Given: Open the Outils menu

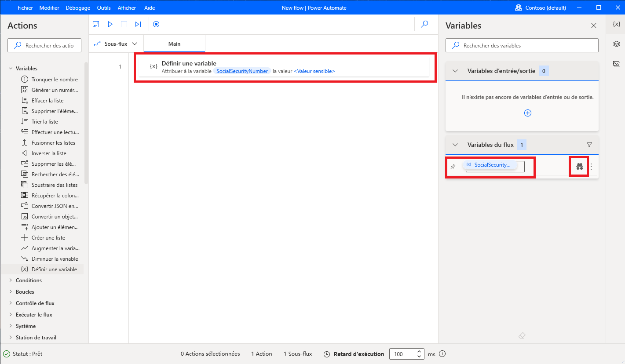Looking at the screenshot, I should (104, 8).
